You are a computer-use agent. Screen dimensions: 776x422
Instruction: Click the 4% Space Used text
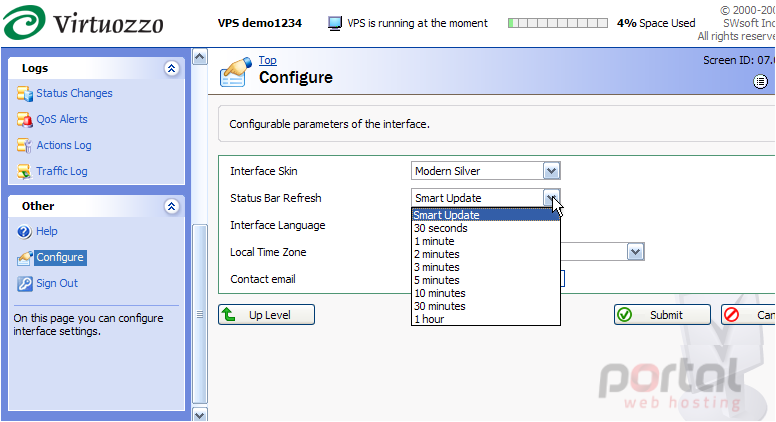(656, 23)
